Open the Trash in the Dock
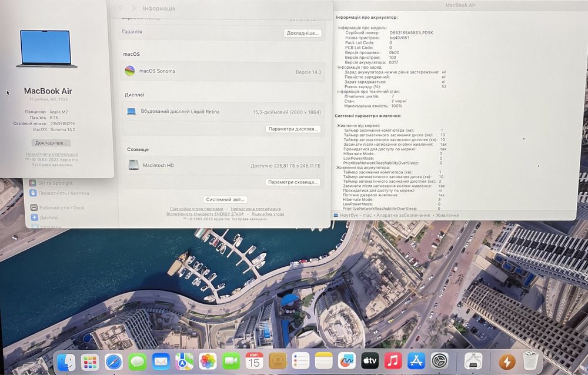Screen dimensions: 588x375 tap(530, 361)
